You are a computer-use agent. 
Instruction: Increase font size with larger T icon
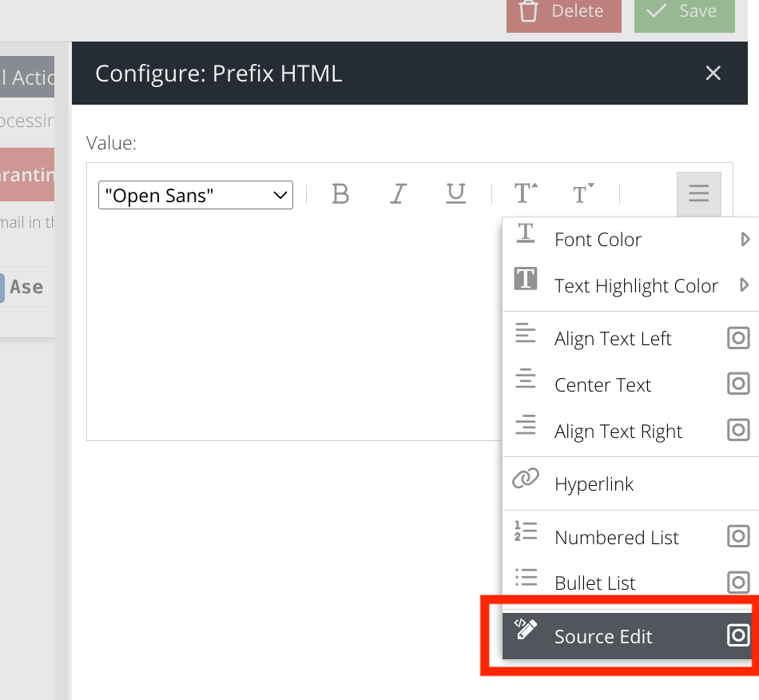pos(525,194)
